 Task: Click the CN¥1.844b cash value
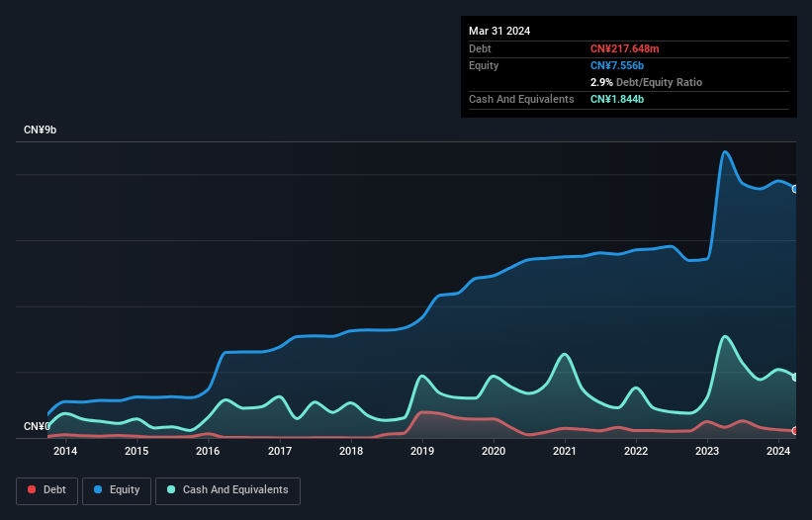pos(617,99)
